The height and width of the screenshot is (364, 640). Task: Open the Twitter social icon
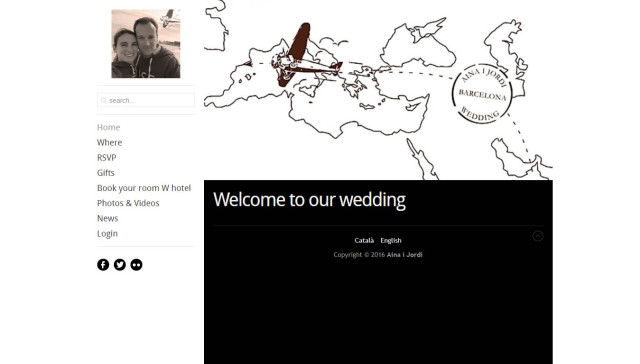[120, 264]
